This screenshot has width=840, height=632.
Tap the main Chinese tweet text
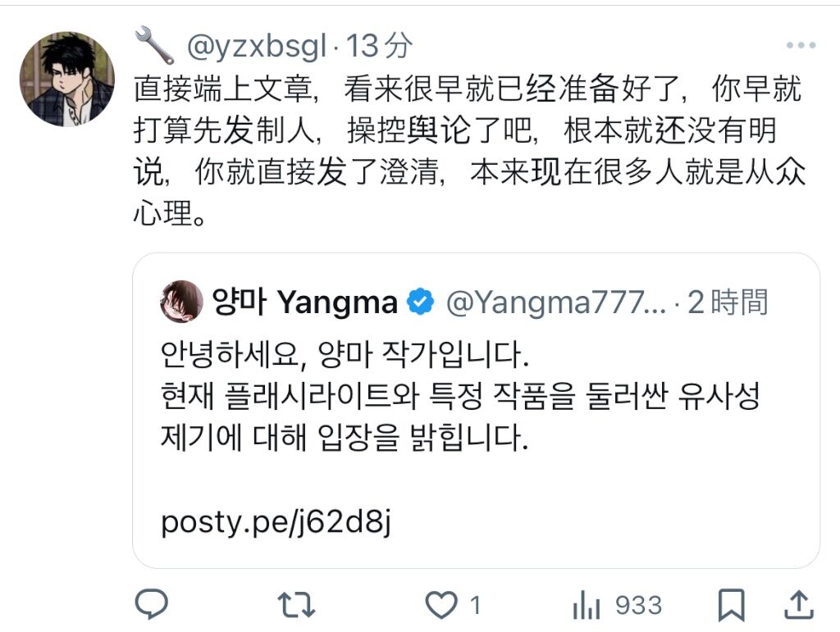click(x=469, y=151)
